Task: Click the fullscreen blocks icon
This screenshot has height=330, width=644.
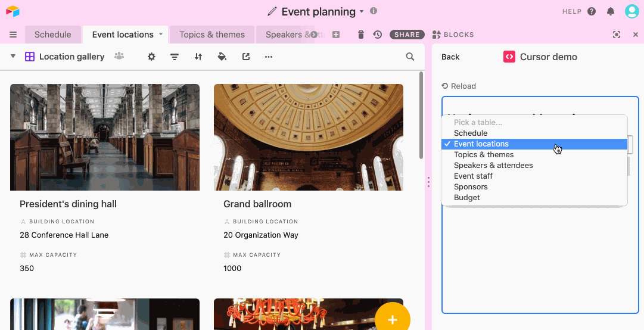Action: (617, 35)
